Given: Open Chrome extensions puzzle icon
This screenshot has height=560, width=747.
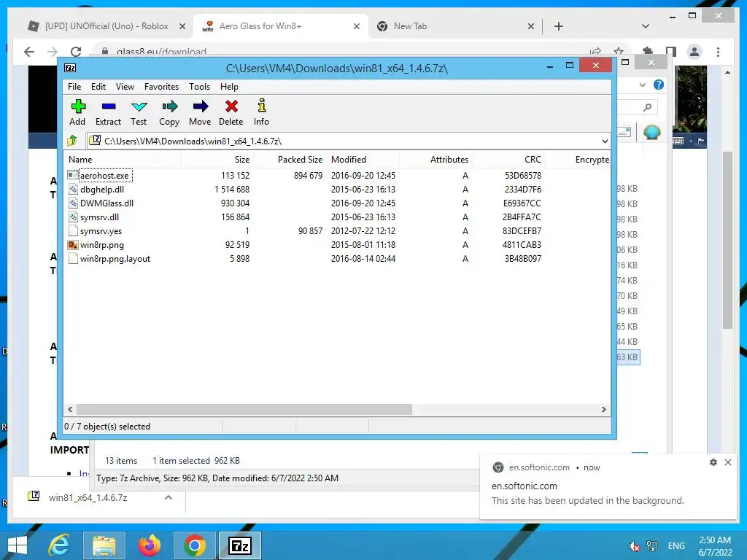Looking at the screenshot, I should pos(648,52).
